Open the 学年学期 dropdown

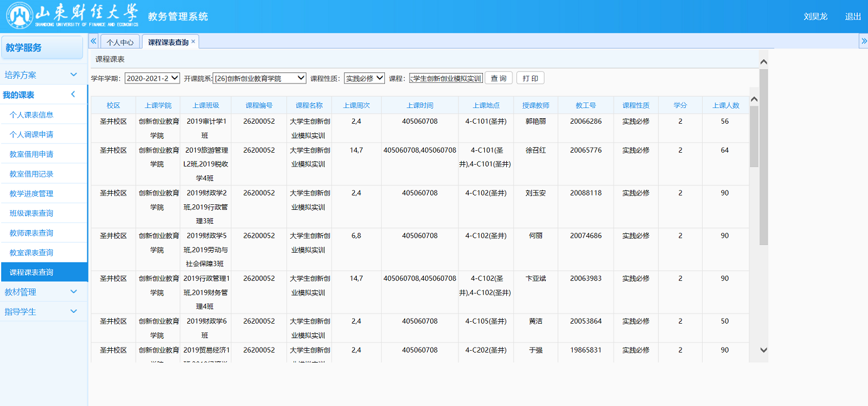152,79
